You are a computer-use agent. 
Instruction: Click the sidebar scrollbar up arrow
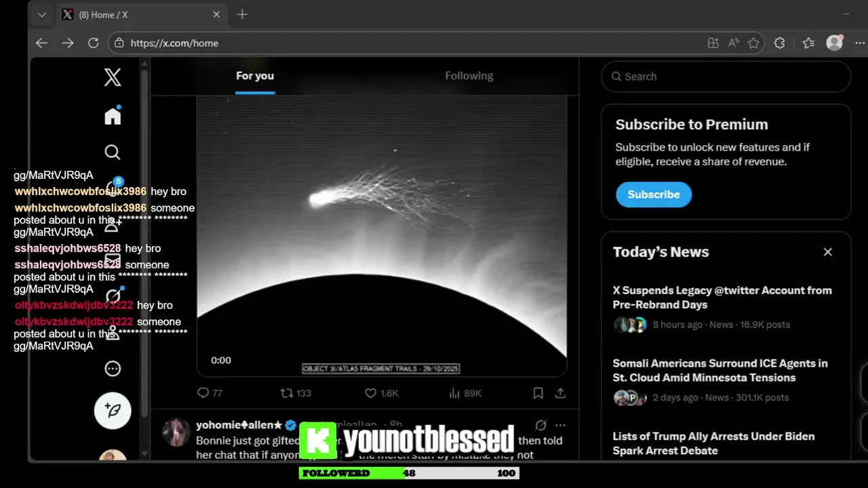pyautogui.click(x=144, y=64)
